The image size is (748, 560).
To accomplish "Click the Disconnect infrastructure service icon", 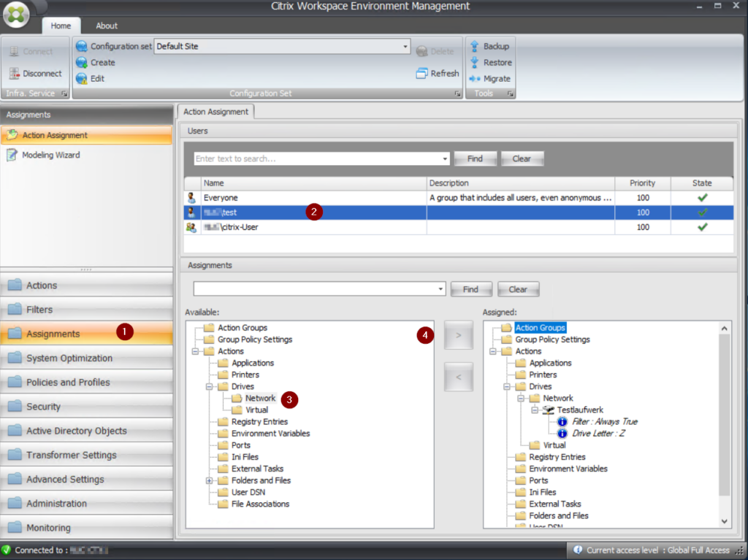I will click(14, 74).
